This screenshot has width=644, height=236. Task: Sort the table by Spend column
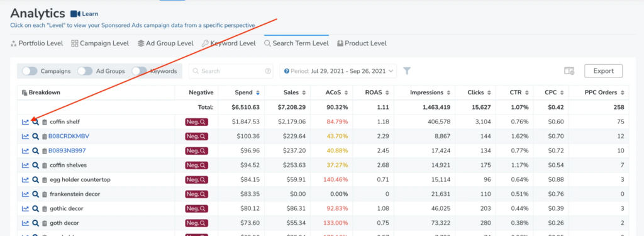point(247,93)
